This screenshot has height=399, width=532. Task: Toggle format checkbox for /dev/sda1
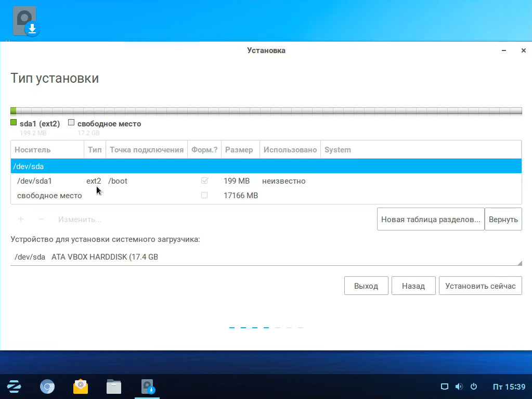pos(204,181)
